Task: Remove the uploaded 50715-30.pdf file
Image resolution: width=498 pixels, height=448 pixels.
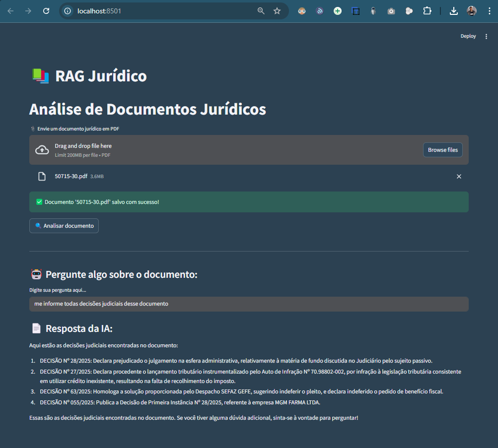Action: click(x=459, y=176)
